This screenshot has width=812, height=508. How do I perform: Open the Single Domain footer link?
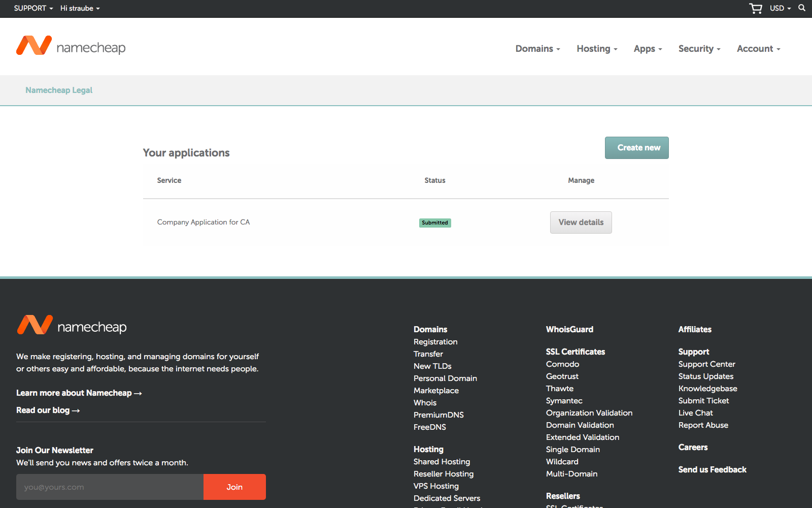click(573, 450)
